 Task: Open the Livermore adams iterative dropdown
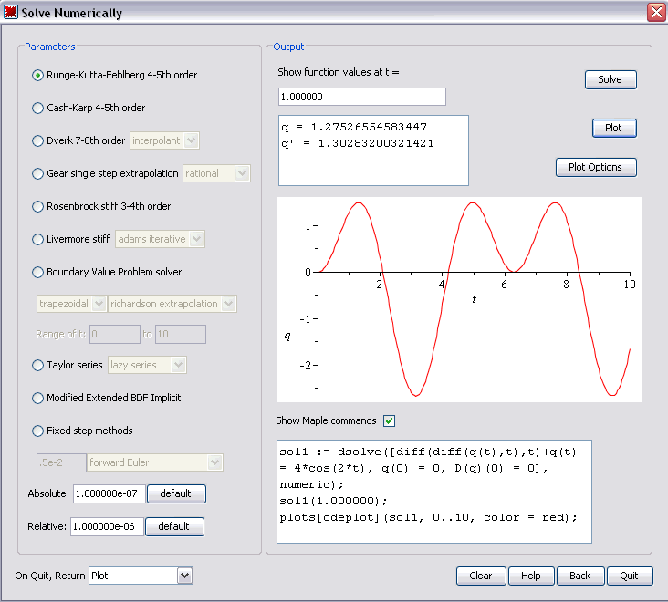197,239
